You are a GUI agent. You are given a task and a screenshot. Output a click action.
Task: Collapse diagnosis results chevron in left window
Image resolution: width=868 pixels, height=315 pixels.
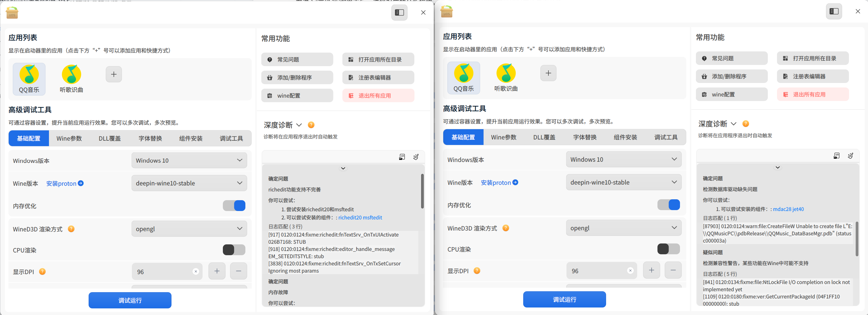click(343, 168)
